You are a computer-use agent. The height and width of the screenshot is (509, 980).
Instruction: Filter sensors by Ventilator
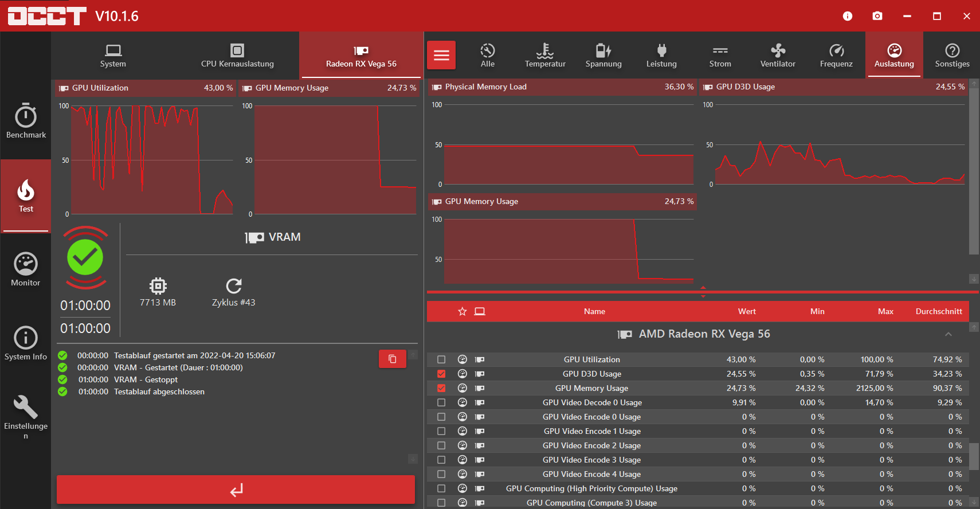[x=778, y=56]
